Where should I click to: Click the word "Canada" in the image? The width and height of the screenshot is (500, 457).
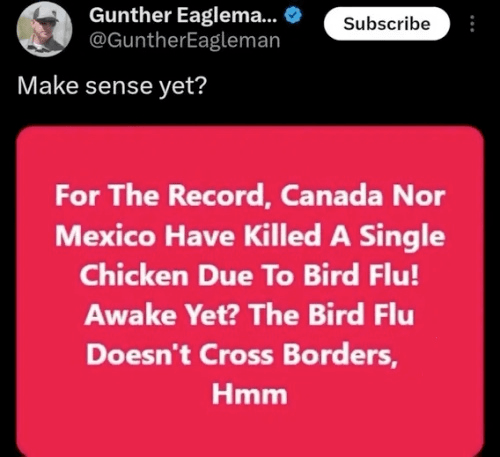tap(331, 195)
